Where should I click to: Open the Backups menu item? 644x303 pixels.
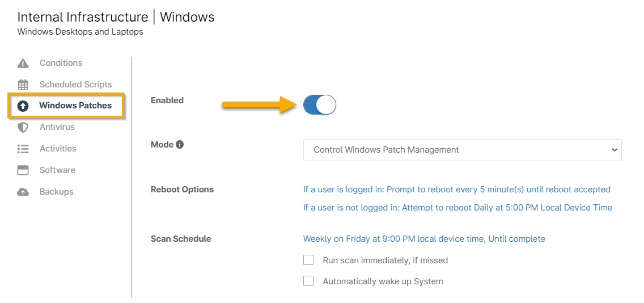[x=56, y=192]
